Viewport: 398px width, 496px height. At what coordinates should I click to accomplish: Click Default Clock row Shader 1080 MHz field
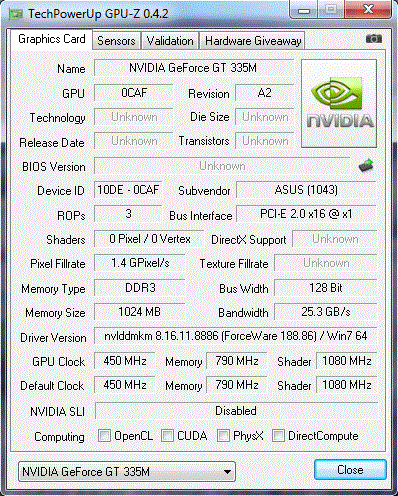pos(347,385)
